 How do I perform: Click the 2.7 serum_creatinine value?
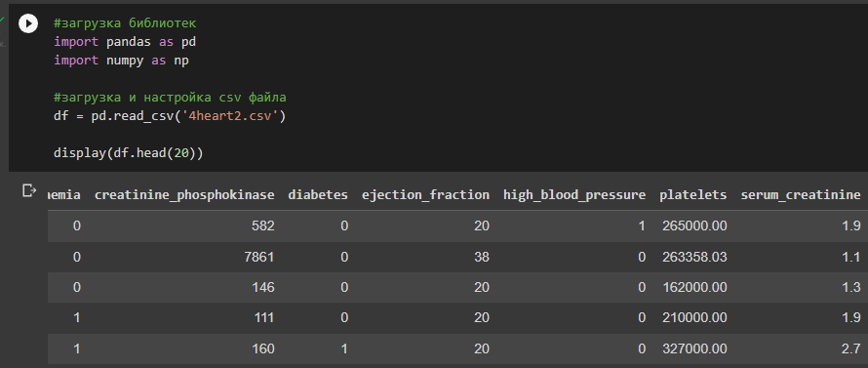[852, 348]
